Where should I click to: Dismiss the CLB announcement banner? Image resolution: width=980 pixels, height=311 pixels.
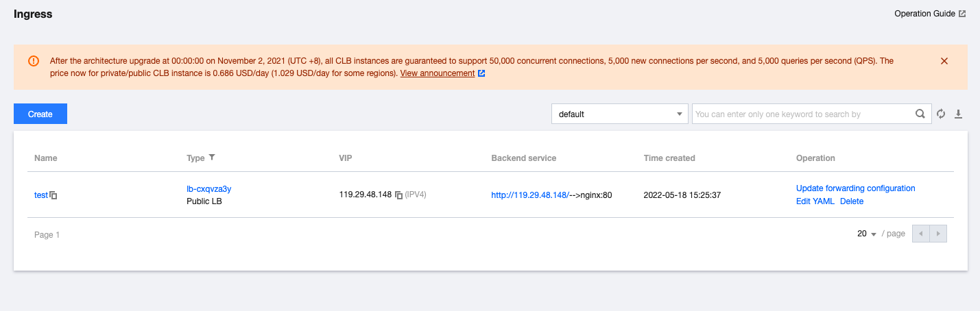pyautogui.click(x=944, y=61)
